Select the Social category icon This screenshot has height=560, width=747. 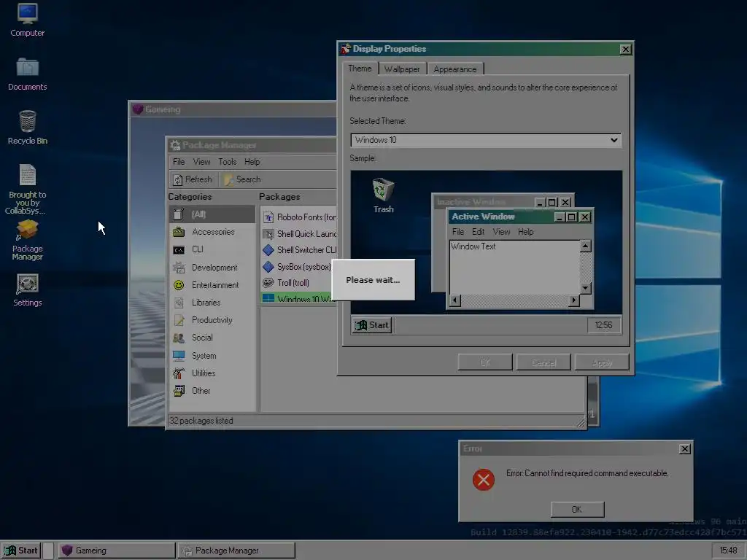point(179,338)
